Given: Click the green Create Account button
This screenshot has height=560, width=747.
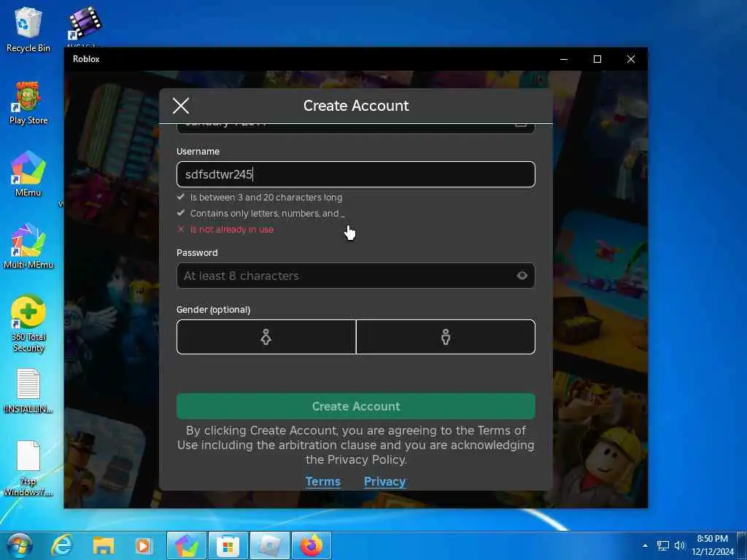Looking at the screenshot, I should 356,406.
